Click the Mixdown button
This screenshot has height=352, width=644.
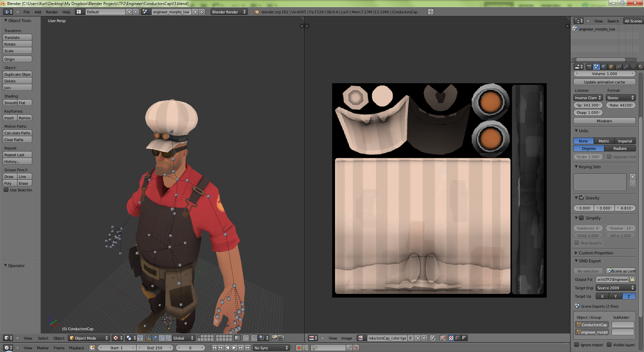pos(604,121)
